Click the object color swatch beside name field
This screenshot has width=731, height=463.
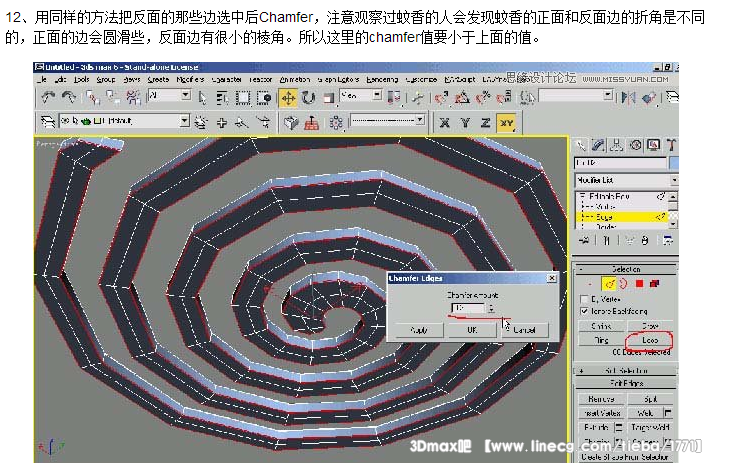(674, 163)
